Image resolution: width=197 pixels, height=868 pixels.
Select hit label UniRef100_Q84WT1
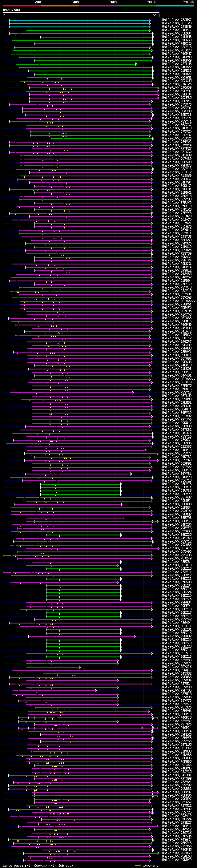click(x=177, y=410)
